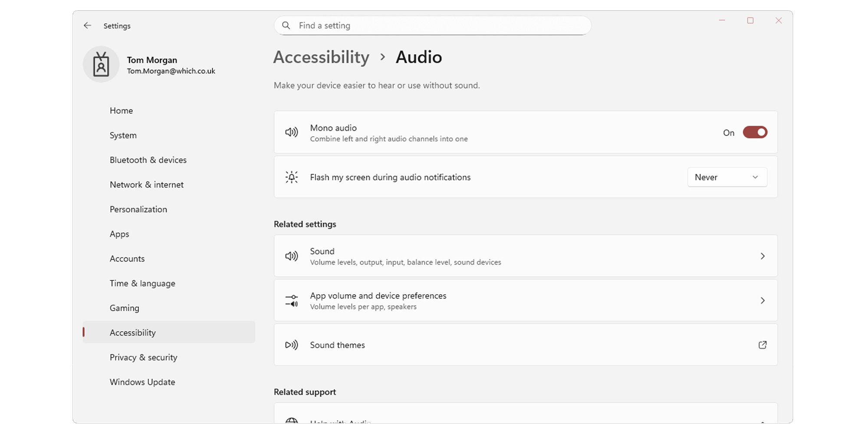Click the Accessibility breadcrumb link
This screenshot has width=868, height=434.
pos(321,57)
